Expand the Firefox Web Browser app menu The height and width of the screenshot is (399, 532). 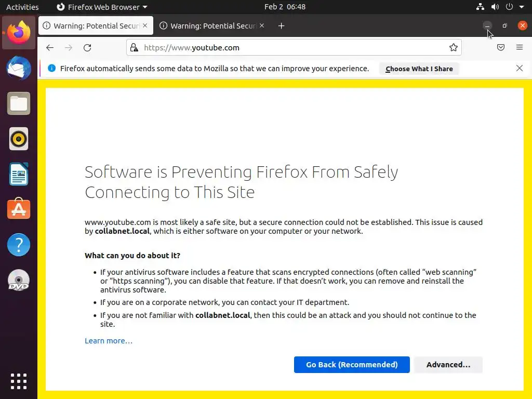coord(102,7)
